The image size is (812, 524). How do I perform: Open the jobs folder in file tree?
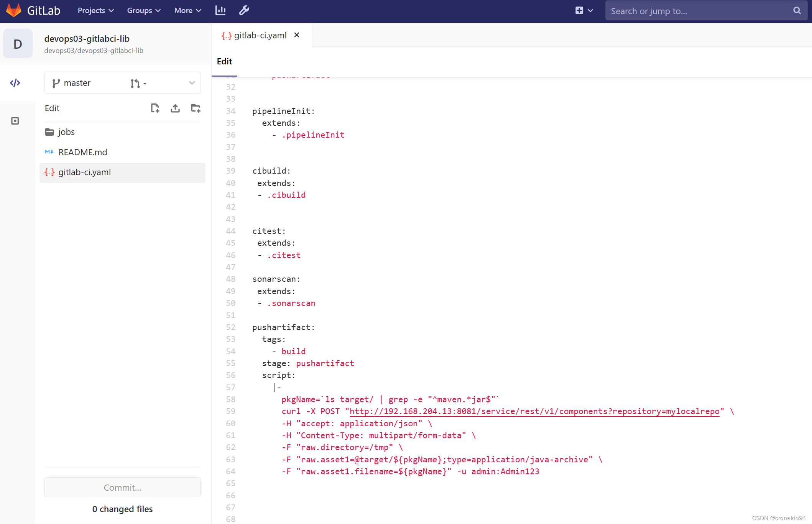tap(67, 131)
